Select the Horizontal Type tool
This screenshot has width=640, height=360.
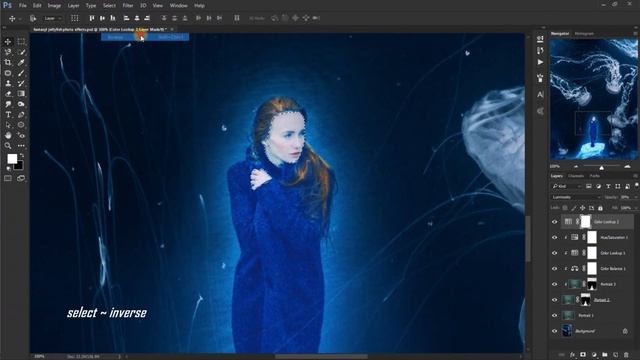pos(8,115)
